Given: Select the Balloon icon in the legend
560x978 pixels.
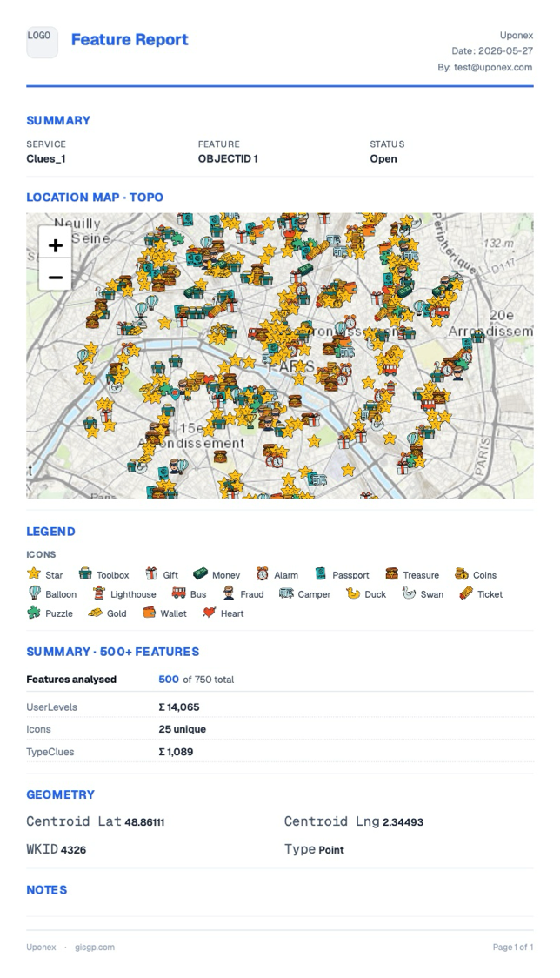Looking at the screenshot, I should [x=34, y=593].
